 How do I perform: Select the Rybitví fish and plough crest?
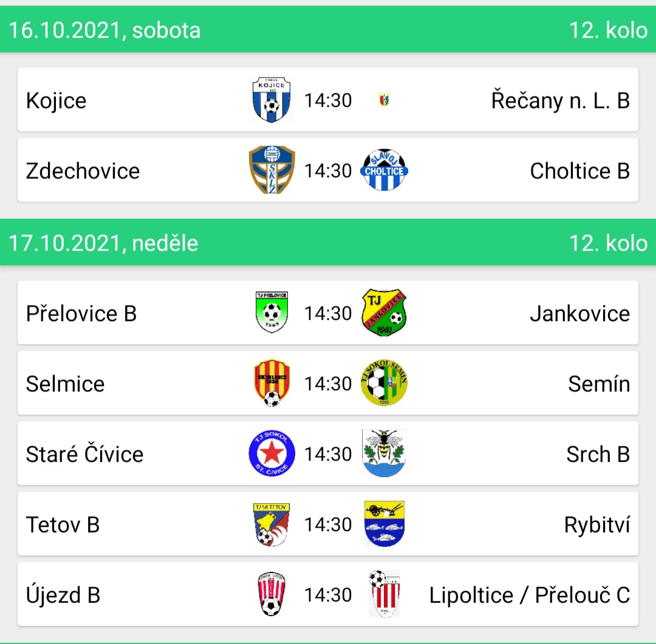pyautogui.click(x=384, y=524)
